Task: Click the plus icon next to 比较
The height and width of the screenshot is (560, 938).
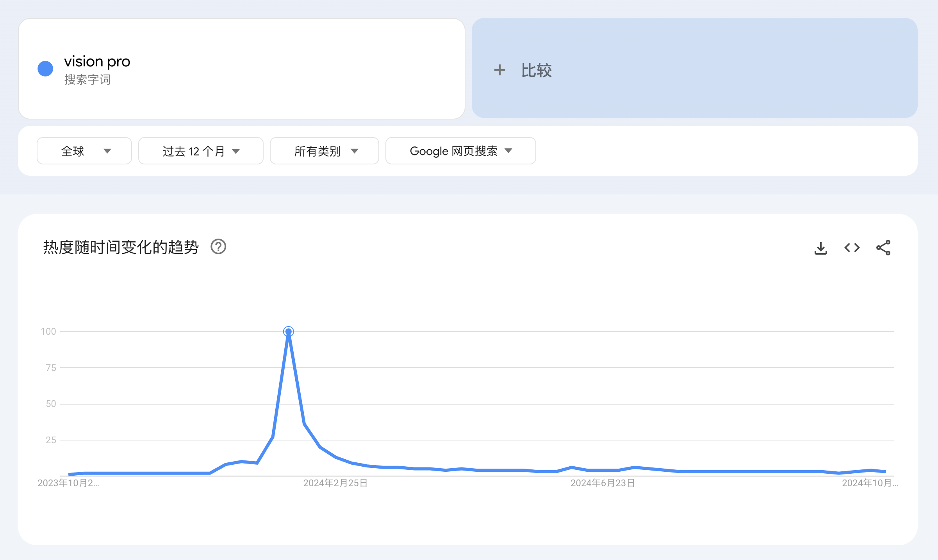Action: click(499, 70)
